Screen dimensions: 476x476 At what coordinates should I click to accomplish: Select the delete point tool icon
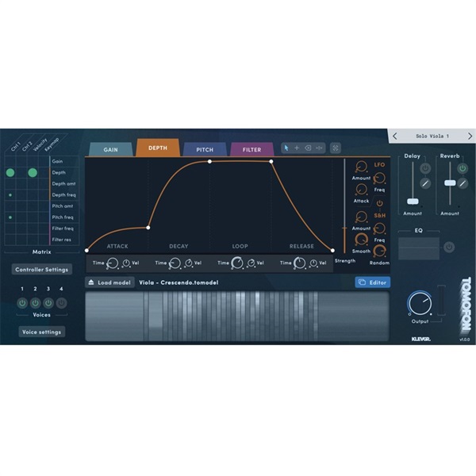click(308, 148)
